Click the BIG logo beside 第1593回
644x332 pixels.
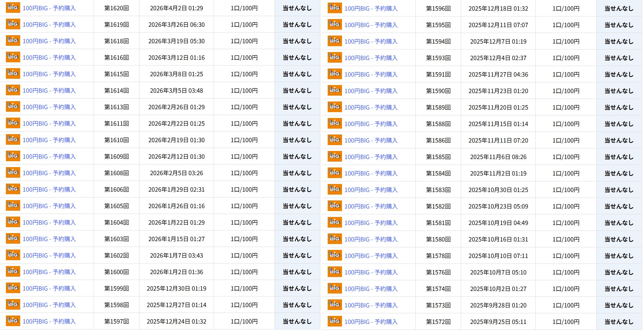(335, 58)
